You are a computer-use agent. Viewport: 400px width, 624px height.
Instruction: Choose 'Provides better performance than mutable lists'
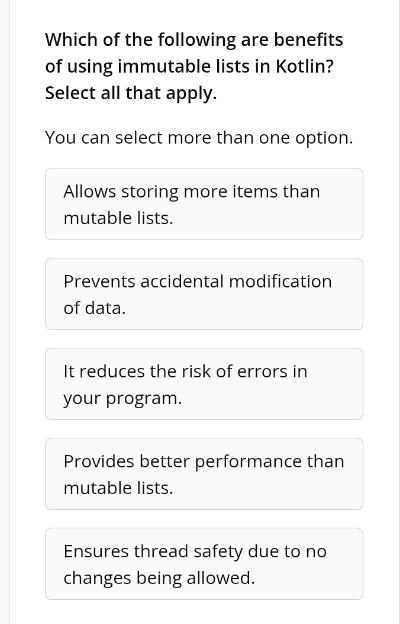pyautogui.click(x=204, y=474)
